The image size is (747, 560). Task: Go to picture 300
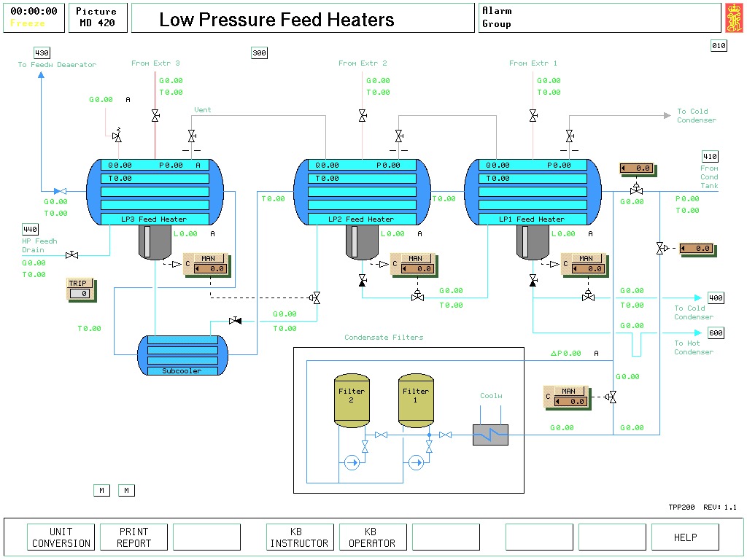(x=259, y=52)
